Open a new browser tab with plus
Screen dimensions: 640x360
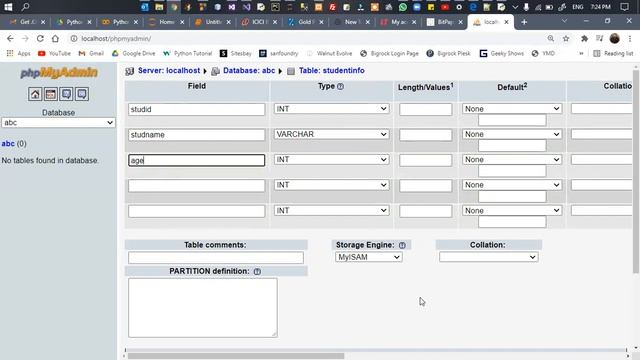524,22
